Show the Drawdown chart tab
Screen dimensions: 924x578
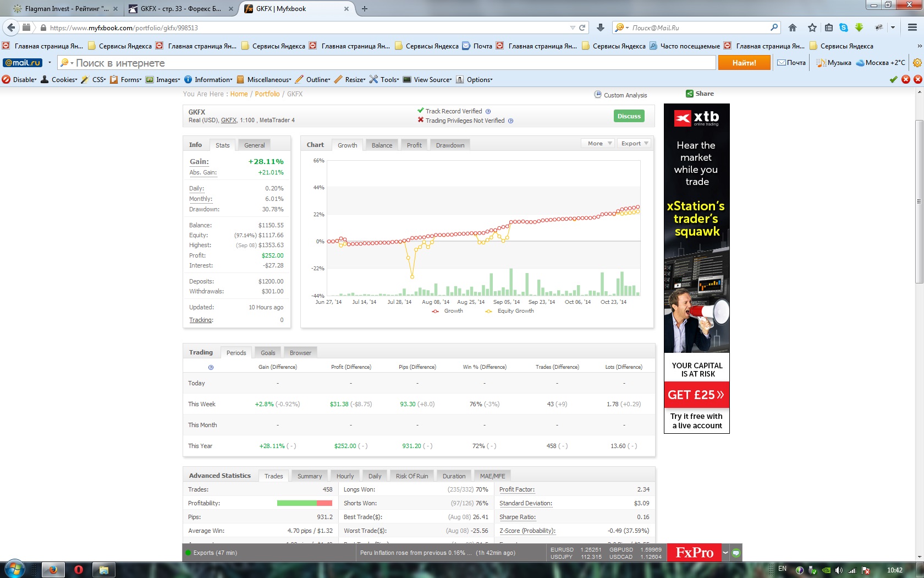[450, 145]
